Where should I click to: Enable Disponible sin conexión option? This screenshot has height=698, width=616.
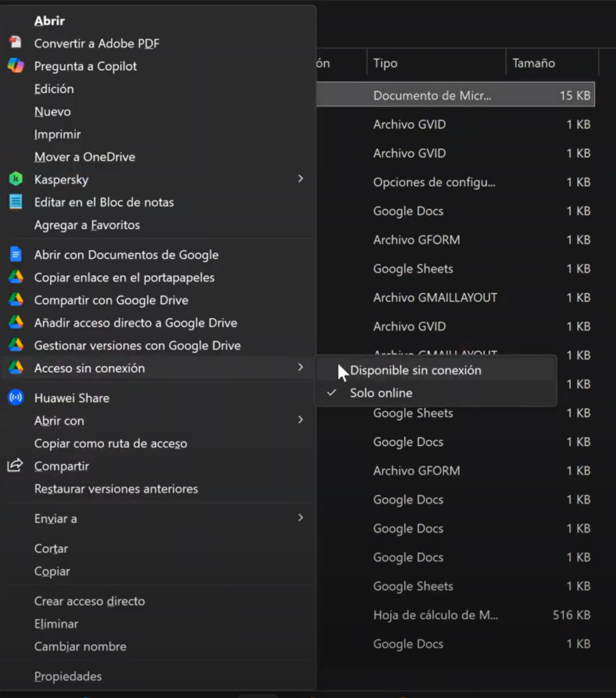[x=415, y=371]
